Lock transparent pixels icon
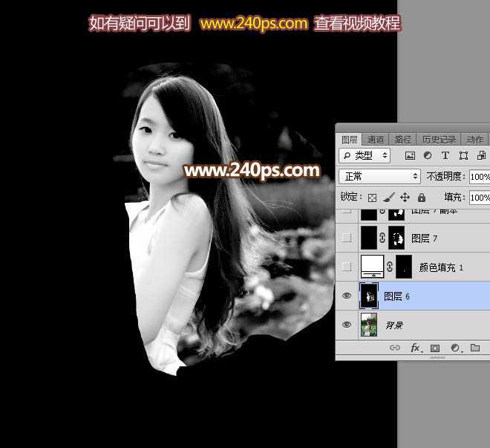This screenshot has width=490, height=448. tap(373, 198)
